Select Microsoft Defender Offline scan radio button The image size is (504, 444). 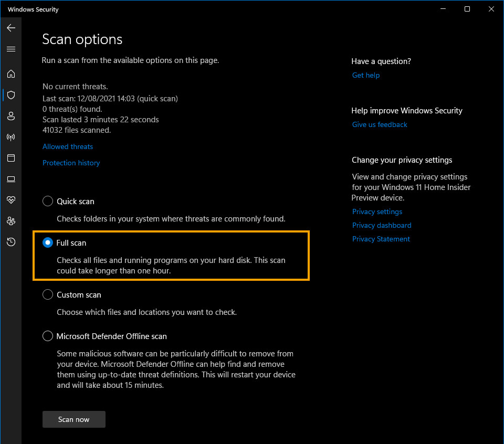click(x=48, y=336)
